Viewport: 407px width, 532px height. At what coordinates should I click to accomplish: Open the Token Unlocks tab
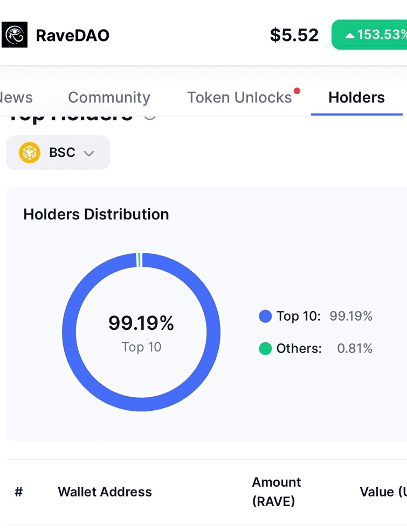point(240,98)
